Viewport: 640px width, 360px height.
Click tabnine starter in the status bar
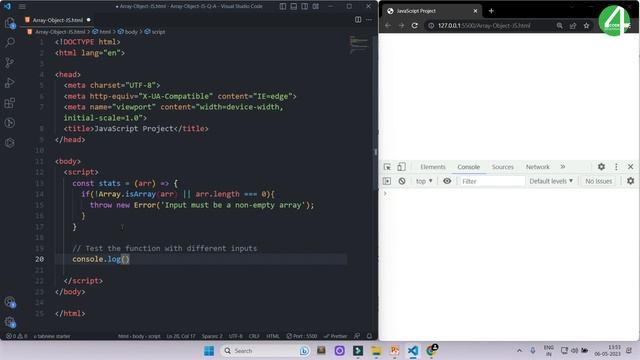tap(52, 336)
